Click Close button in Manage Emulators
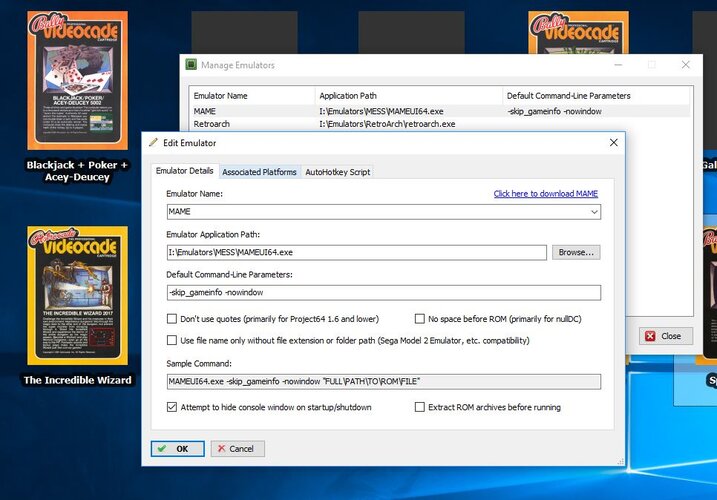Screen dimensions: 717x500 tap(666, 336)
